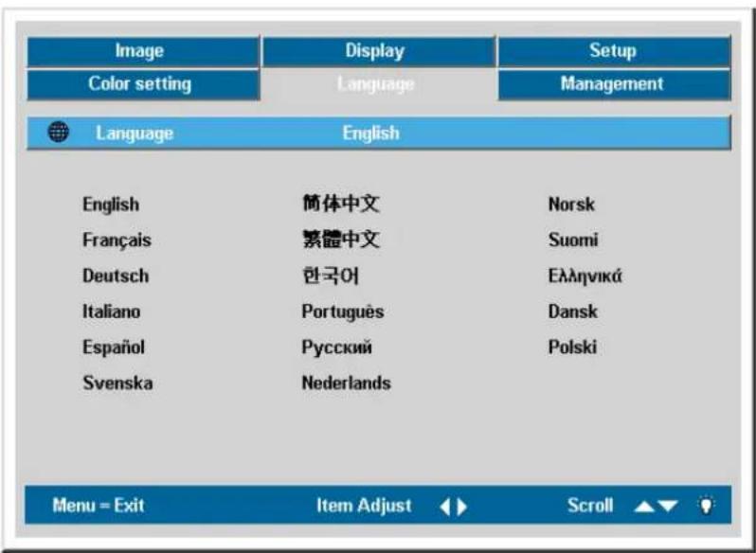
Task: Choose Norsk as the language
Action: click(x=571, y=205)
